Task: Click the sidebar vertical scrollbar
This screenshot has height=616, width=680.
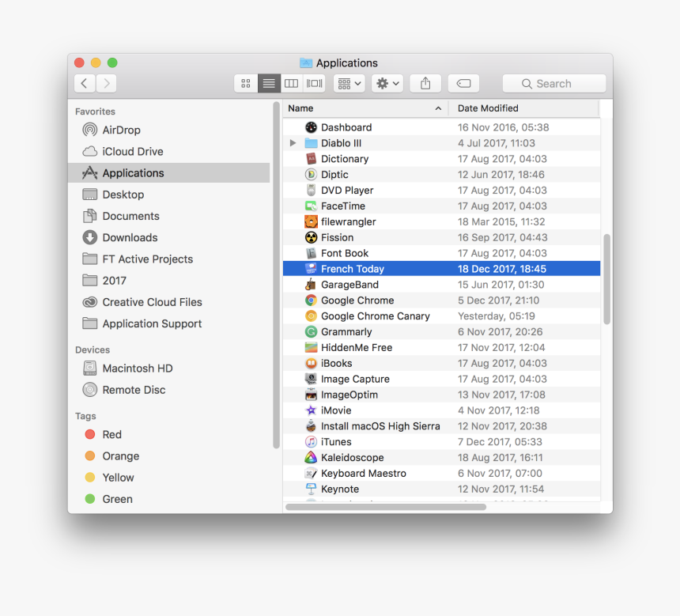Action: (276, 275)
